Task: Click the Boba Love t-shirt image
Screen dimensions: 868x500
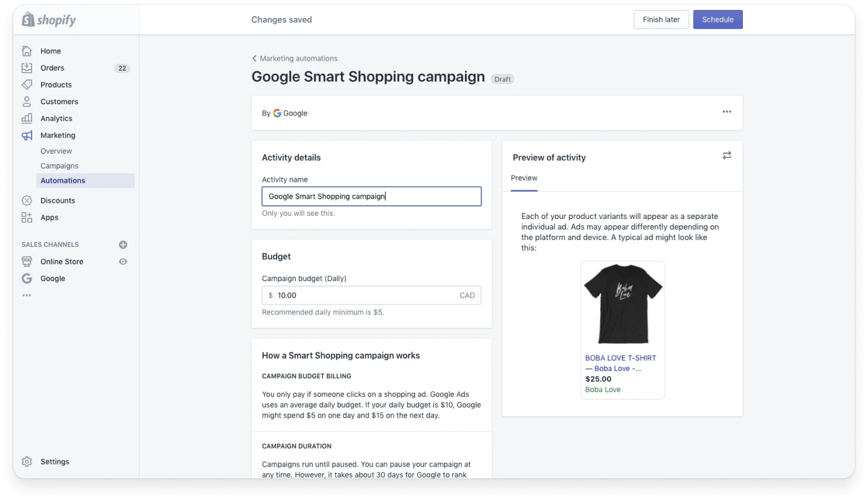Action: pos(622,304)
